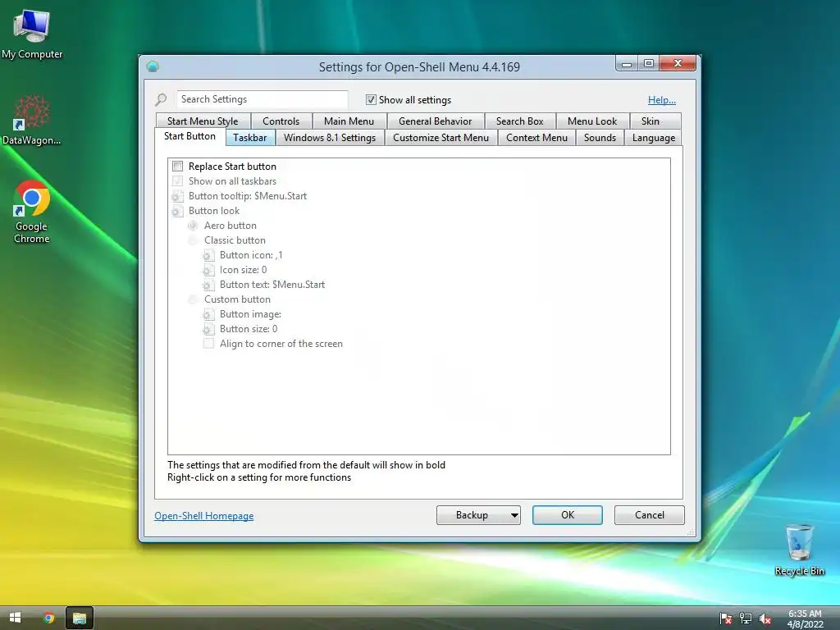Minimize the Open-Shell settings window
The height and width of the screenshot is (630, 840).
coord(627,64)
